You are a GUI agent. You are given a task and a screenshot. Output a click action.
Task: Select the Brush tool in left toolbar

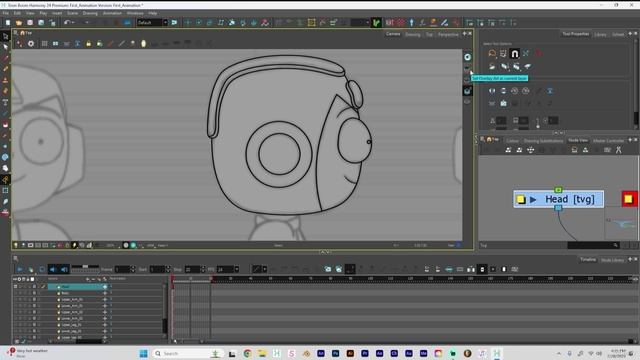coord(5,58)
